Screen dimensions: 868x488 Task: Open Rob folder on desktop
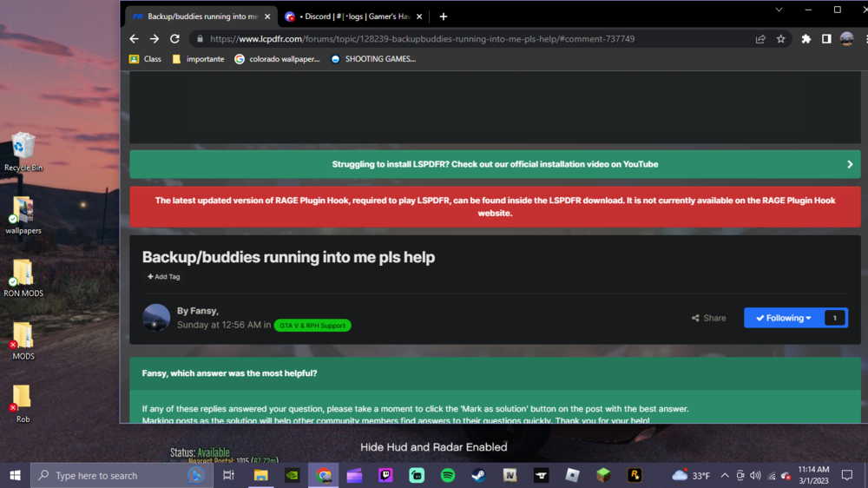point(23,405)
